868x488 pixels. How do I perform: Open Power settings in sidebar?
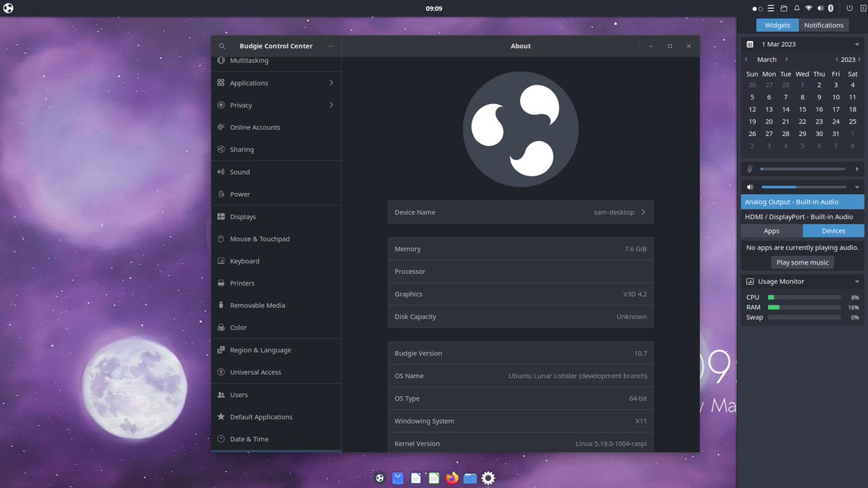(276, 194)
